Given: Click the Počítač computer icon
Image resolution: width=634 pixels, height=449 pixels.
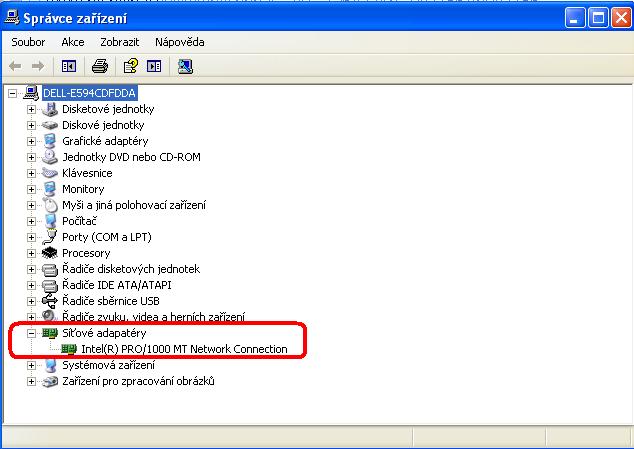Looking at the screenshot, I should coord(50,221).
